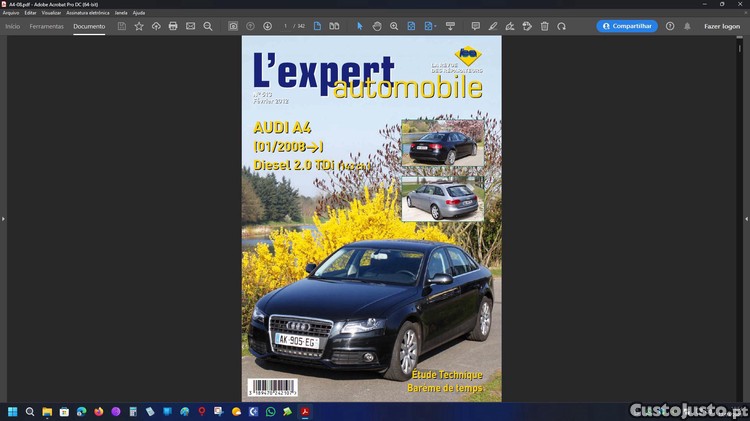This screenshot has width=750, height=421.
Task: Click the find text magnifier icon
Action: click(x=208, y=26)
